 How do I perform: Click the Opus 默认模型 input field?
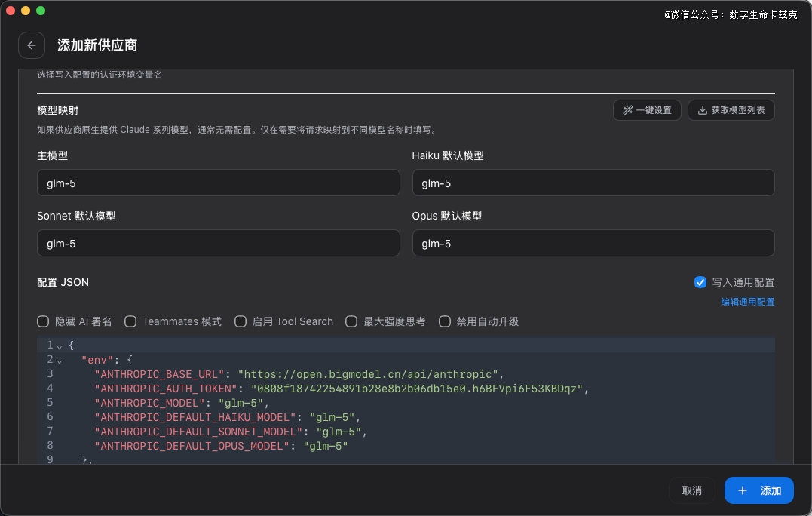tap(593, 244)
